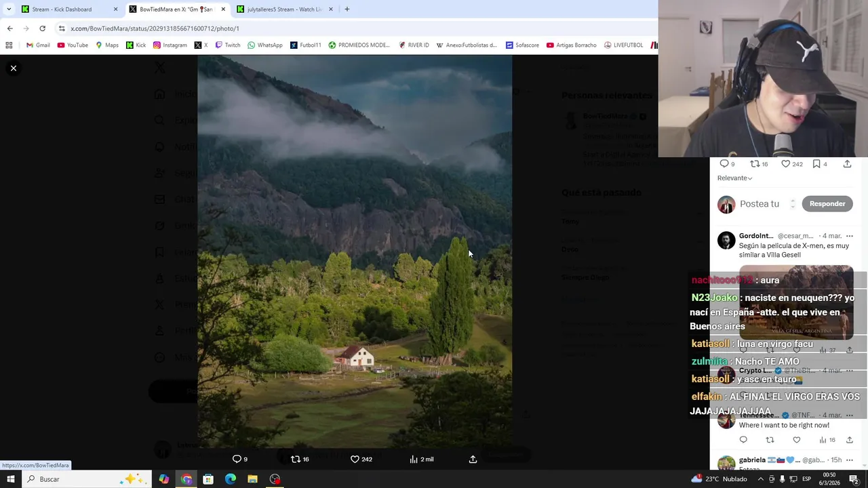Open WhatsApp bookmark
The width and height of the screenshot is (868, 488).
coord(265,45)
